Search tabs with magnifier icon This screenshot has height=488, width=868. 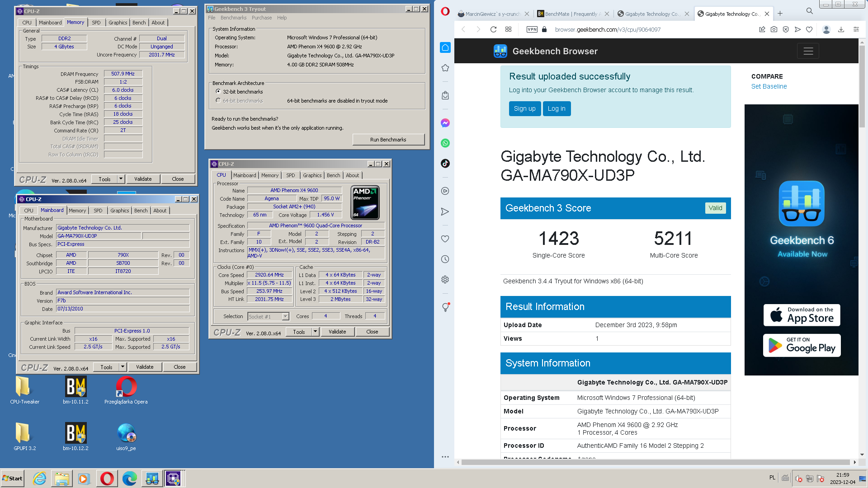coord(810,11)
